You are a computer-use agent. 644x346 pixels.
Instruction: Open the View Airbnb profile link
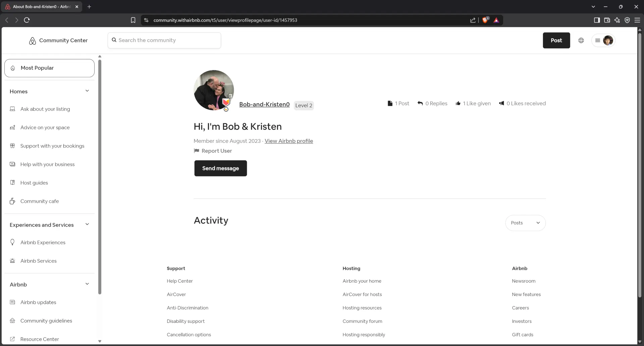[289, 141]
